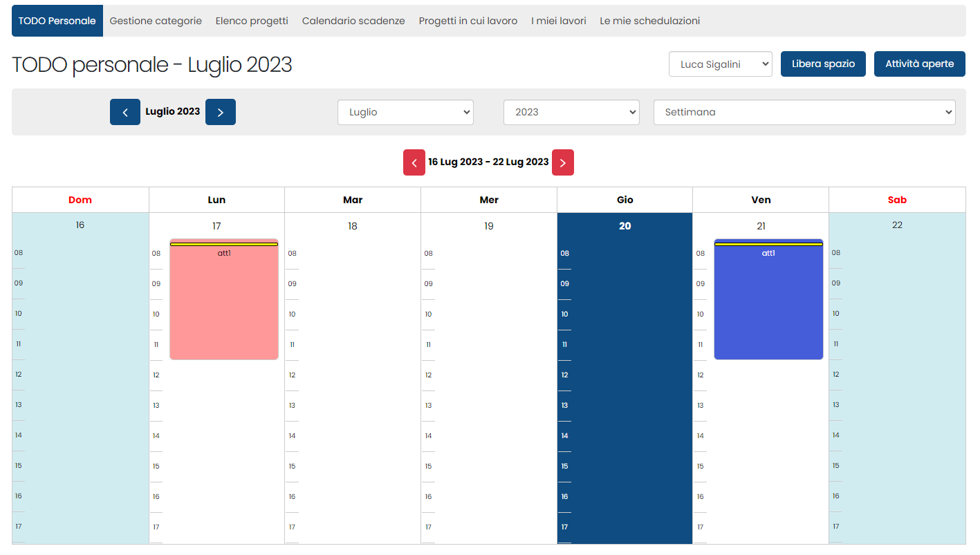The height and width of the screenshot is (555, 980).
Task: Show next week using red arrow
Action: tap(562, 162)
